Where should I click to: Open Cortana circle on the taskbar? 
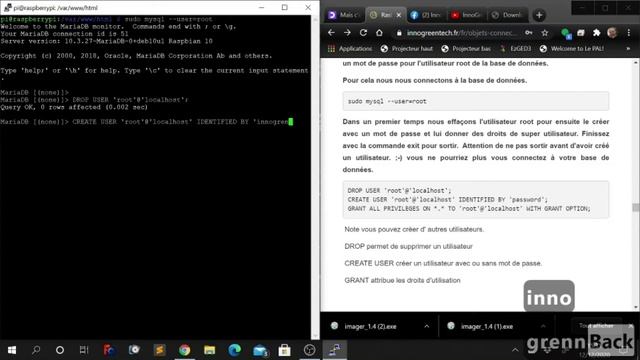[60, 350]
